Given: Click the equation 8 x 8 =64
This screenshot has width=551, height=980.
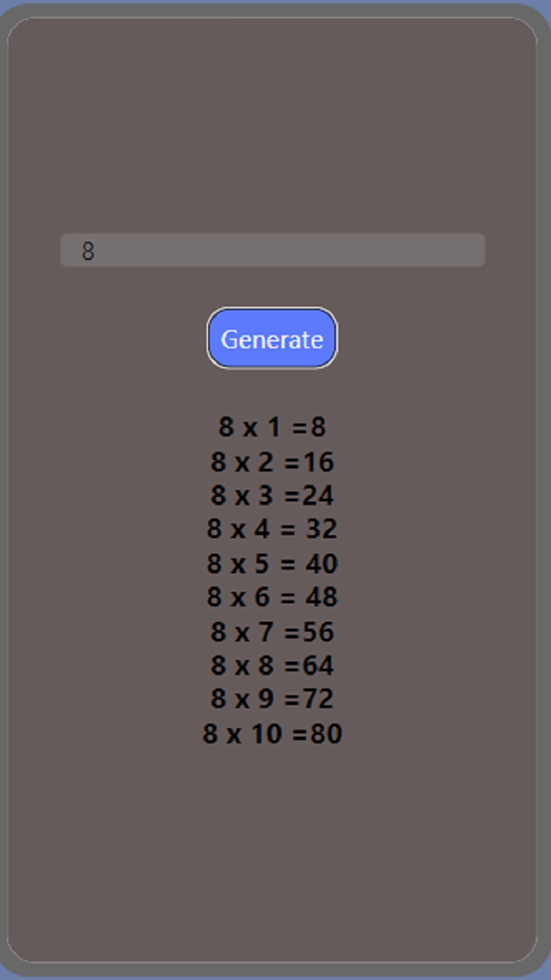Looking at the screenshot, I should (x=272, y=665).
